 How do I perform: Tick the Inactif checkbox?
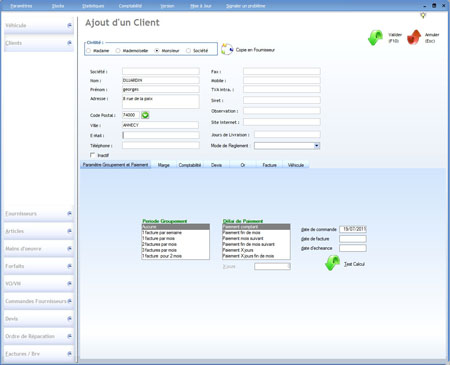pos(92,155)
